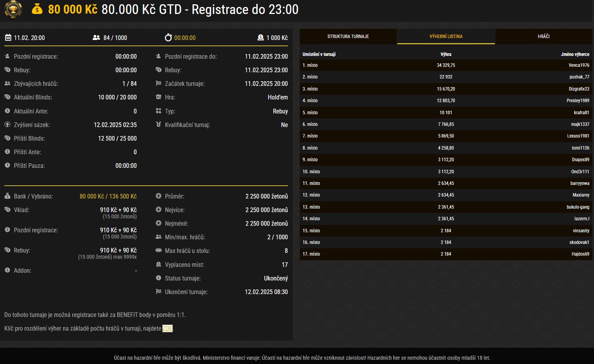This screenshot has height=364, width=594.
Task: Click flag icon next to Začátek turnaje
Action: pyautogui.click(x=158, y=84)
